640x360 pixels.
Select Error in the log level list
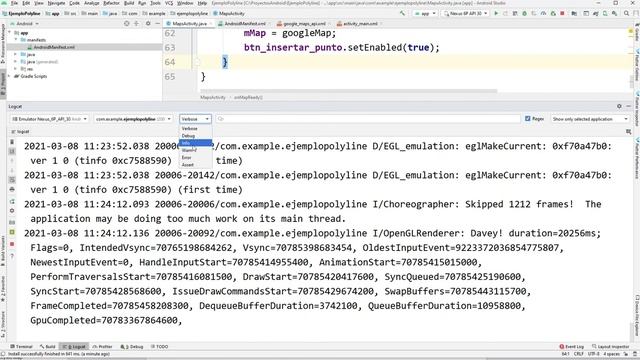(196, 158)
